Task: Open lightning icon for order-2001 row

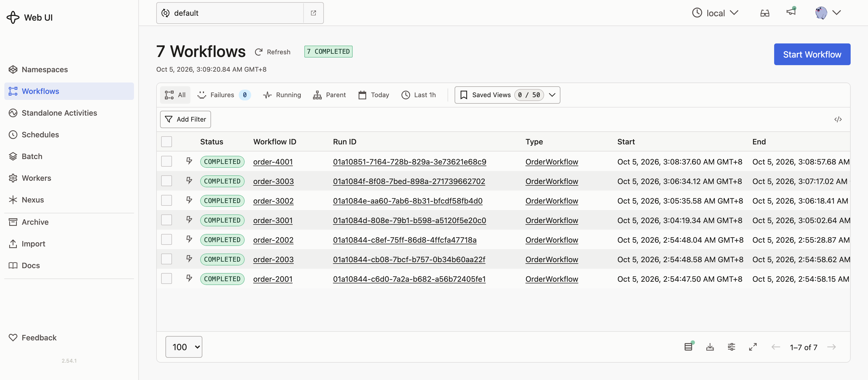Action: click(189, 278)
